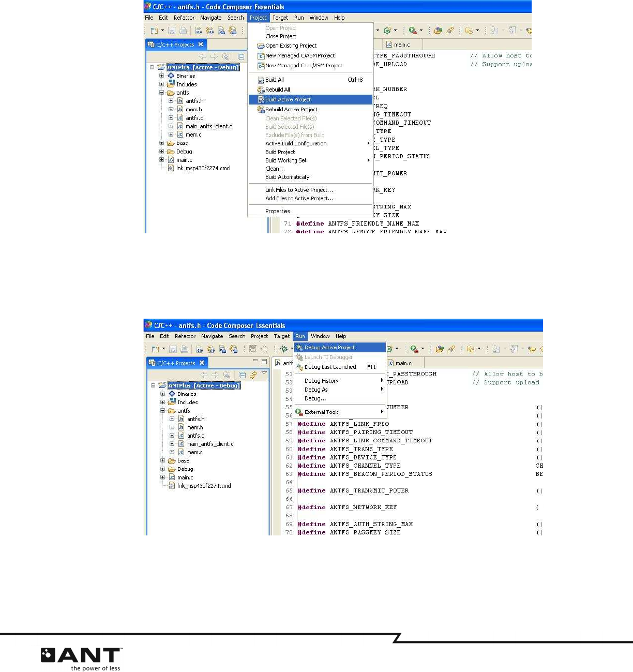Click the Save icon in the Project-menu screenshot
633x672 pixels.
[x=172, y=31]
